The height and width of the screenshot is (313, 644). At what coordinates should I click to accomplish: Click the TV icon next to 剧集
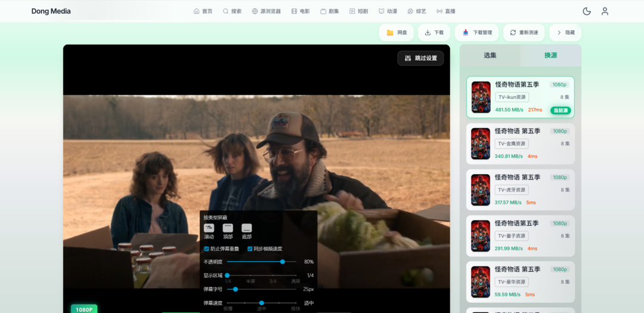[x=323, y=11]
